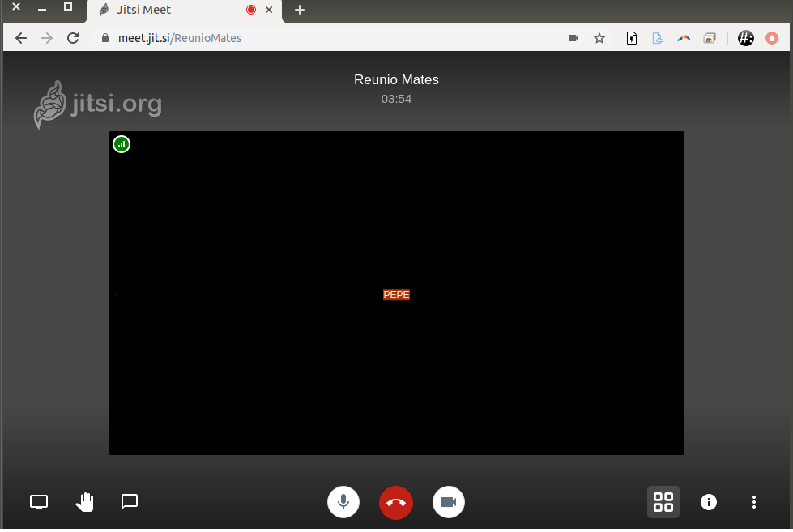The height and width of the screenshot is (532, 793).
Task: Click the Reunio Mates meeting title
Action: point(396,79)
